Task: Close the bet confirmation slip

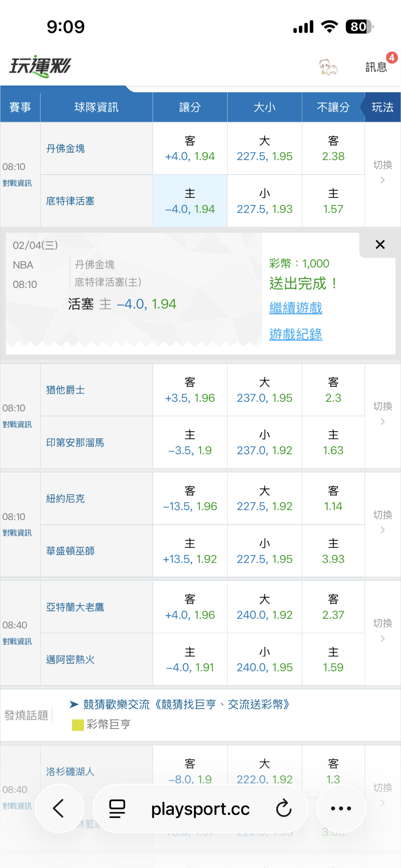Action: click(380, 244)
